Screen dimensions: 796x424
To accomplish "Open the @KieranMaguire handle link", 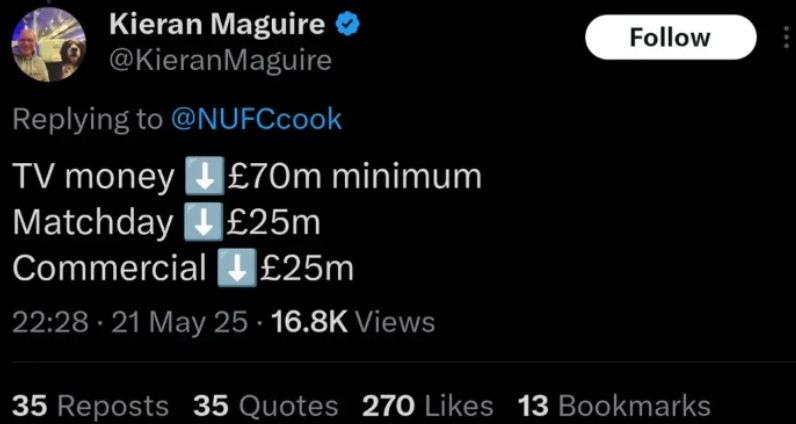I will (x=219, y=60).
